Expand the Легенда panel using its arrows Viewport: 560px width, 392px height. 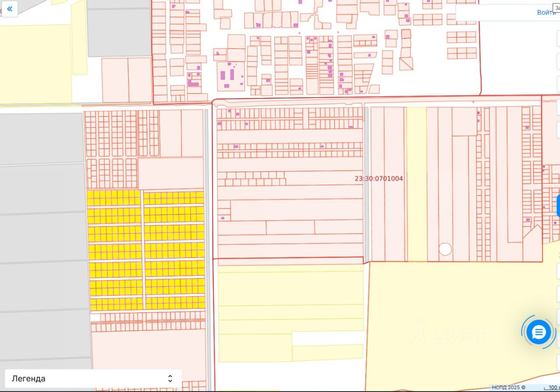pos(170,378)
